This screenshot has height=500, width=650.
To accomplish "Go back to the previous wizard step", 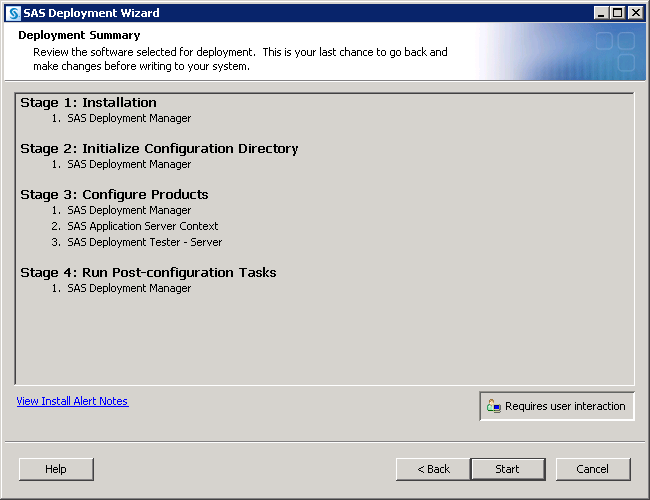I will (433, 469).
